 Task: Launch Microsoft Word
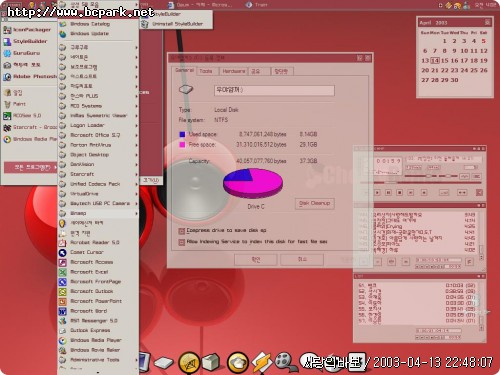click(98, 311)
